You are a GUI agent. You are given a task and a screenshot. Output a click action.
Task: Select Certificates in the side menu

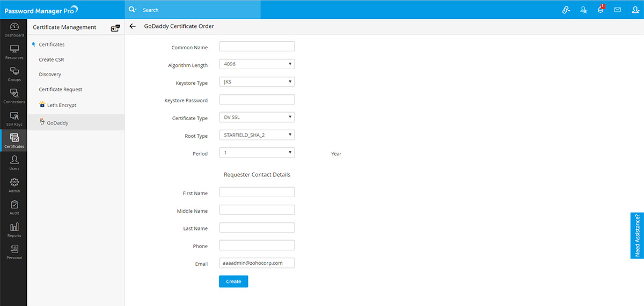pyautogui.click(x=52, y=44)
